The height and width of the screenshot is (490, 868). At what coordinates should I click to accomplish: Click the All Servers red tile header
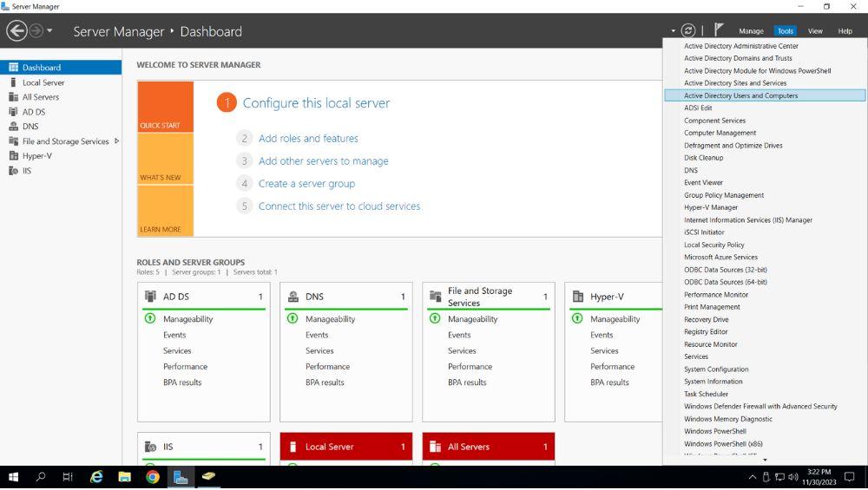point(488,447)
